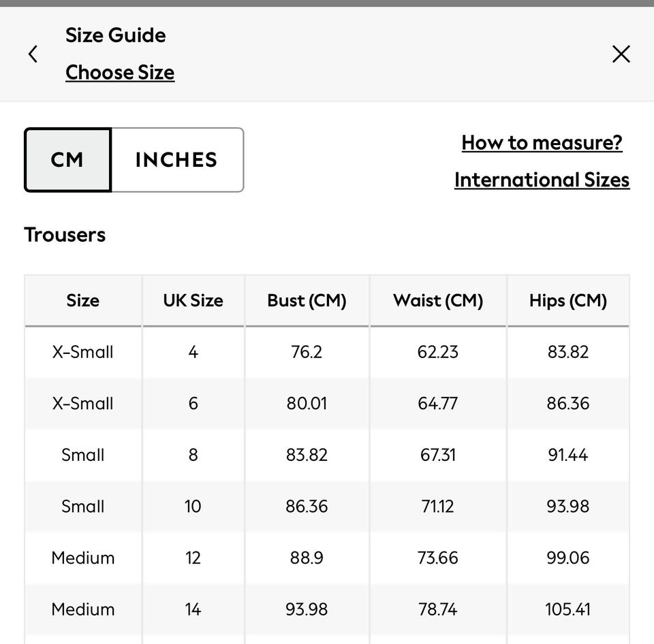Click the Size Guide title

coord(115,35)
